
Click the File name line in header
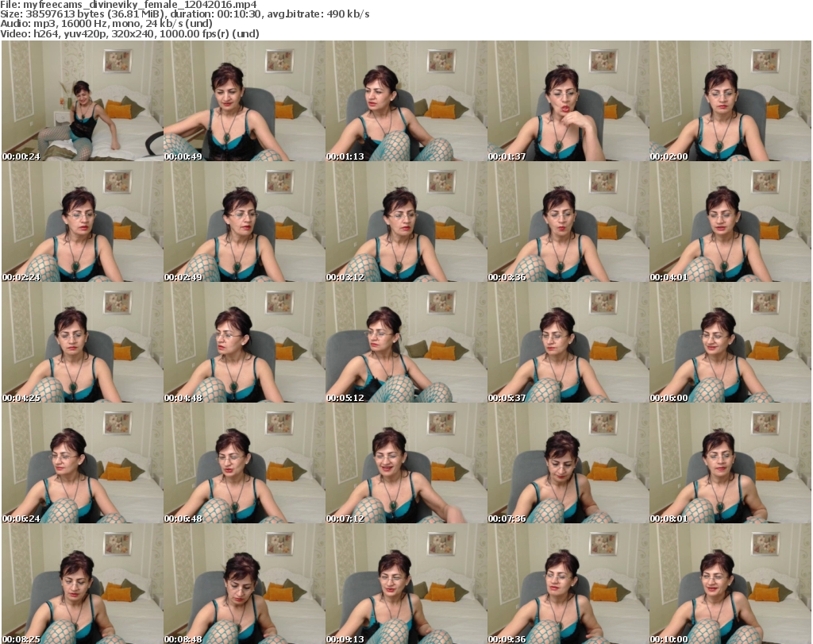pyautogui.click(x=129, y=5)
